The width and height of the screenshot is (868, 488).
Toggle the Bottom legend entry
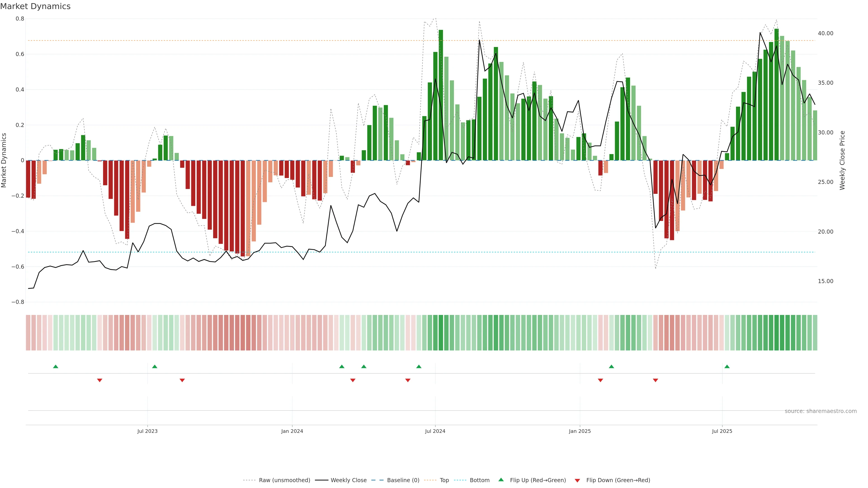(x=479, y=480)
